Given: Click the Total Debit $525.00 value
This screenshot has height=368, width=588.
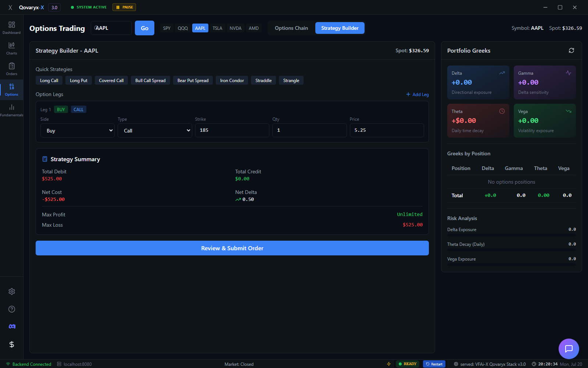Looking at the screenshot, I should pos(52,179).
